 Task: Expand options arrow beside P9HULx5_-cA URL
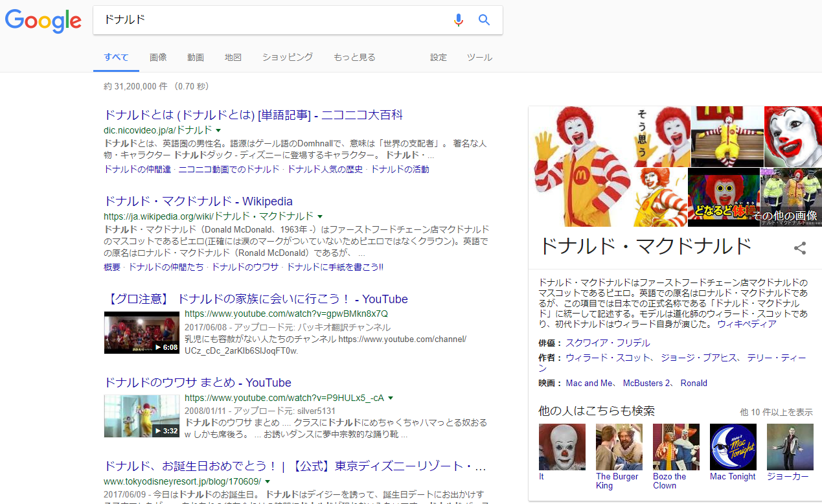tap(391, 398)
